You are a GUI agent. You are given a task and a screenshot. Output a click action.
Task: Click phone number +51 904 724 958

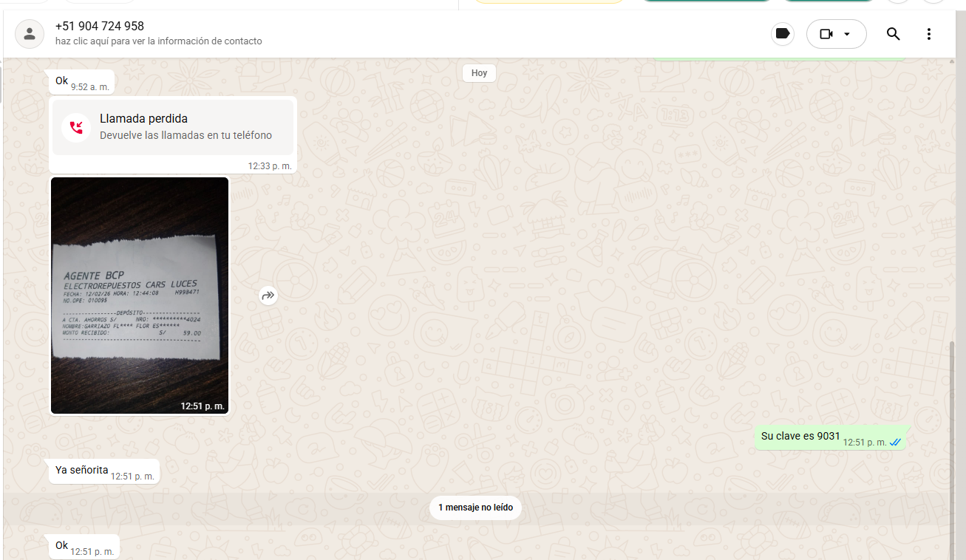pos(100,27)
